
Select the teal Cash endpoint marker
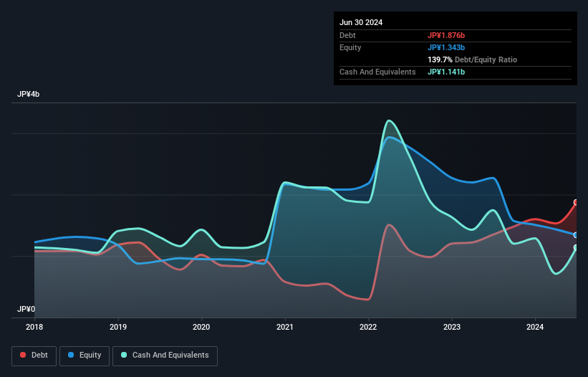click(x=577, y=247)
